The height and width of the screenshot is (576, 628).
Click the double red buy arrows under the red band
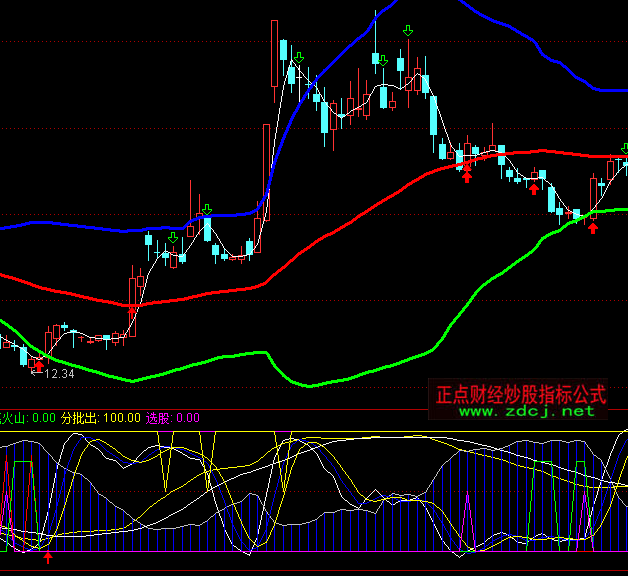click(x=466, y=174)
